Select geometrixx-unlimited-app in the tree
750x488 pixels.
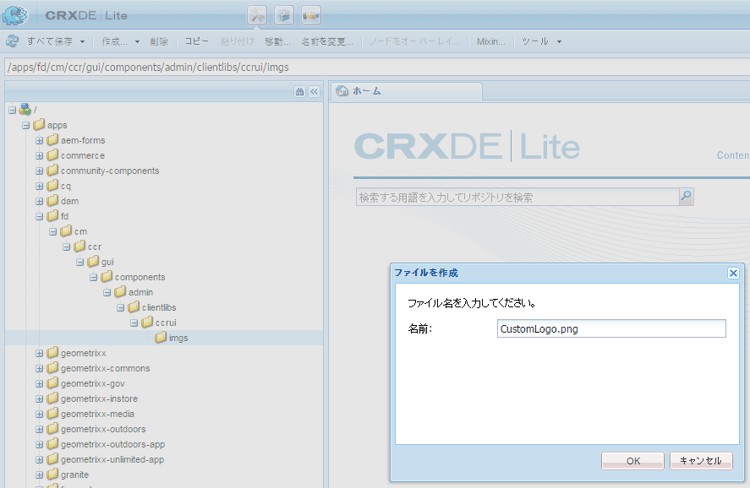point(112,460)
